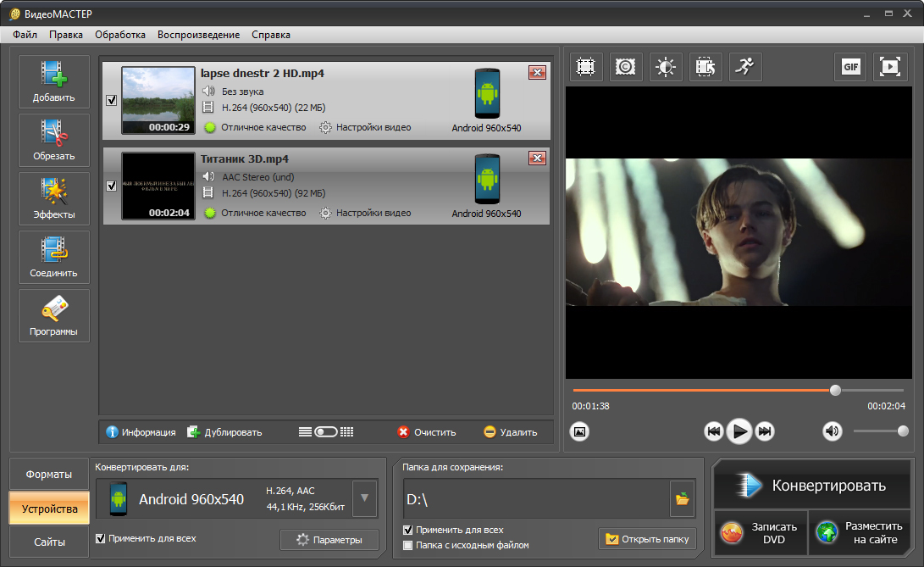
Task: Start conversion with Конвертировать
Action: coord(812,485)
